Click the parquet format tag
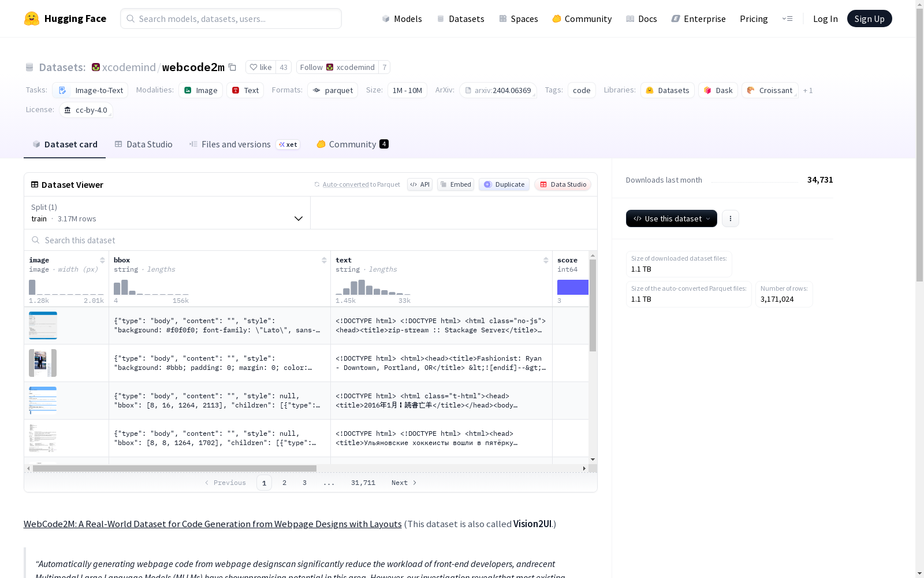 [333, 90]
